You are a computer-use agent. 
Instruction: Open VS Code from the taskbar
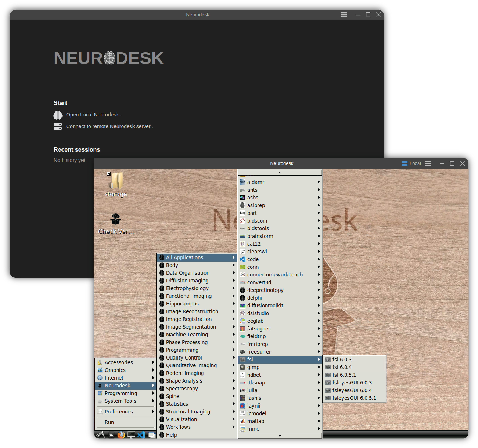[x=141, y=435]
